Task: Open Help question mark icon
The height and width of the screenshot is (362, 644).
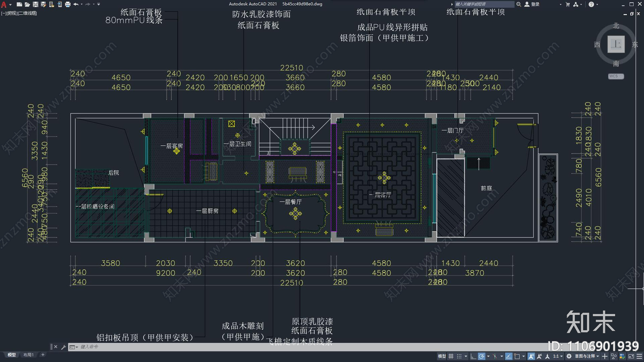Action: point(591,4)
